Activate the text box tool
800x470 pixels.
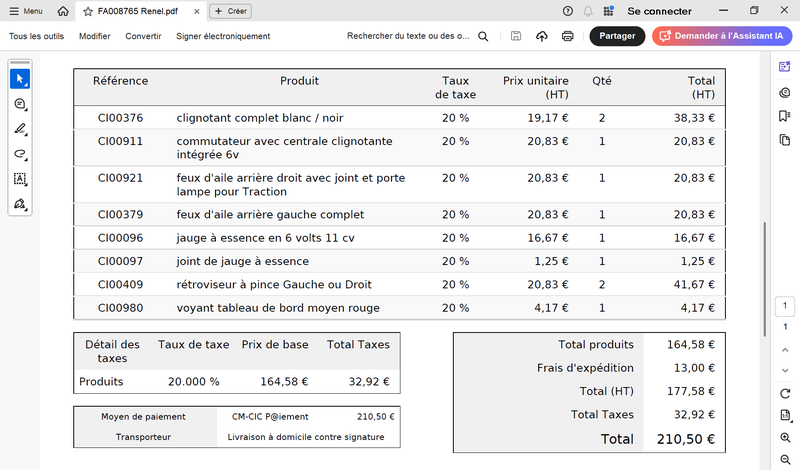[x=20, y=179]
